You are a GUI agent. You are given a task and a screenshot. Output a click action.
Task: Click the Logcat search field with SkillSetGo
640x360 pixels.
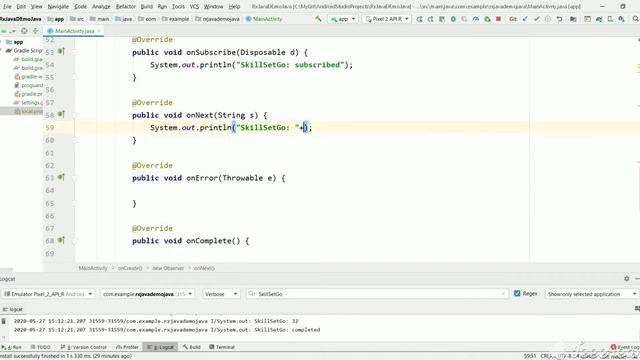pyautogui.click(x=377, y=294)
